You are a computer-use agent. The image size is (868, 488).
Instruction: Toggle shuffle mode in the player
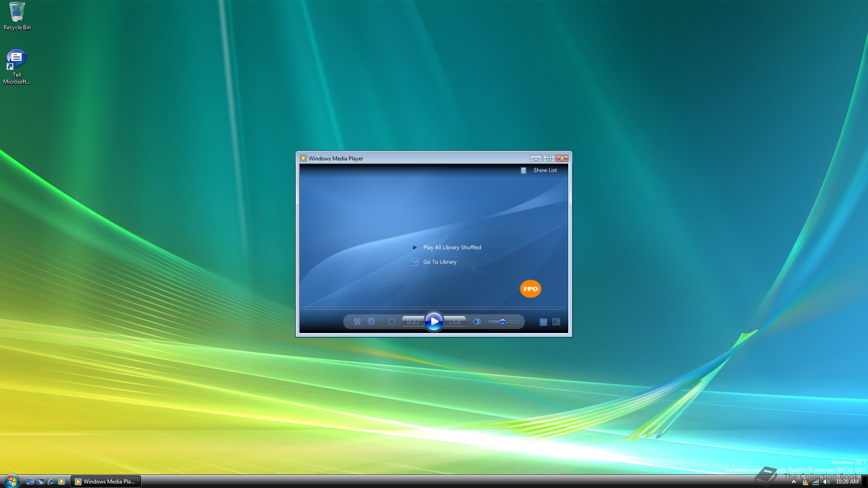357,322
